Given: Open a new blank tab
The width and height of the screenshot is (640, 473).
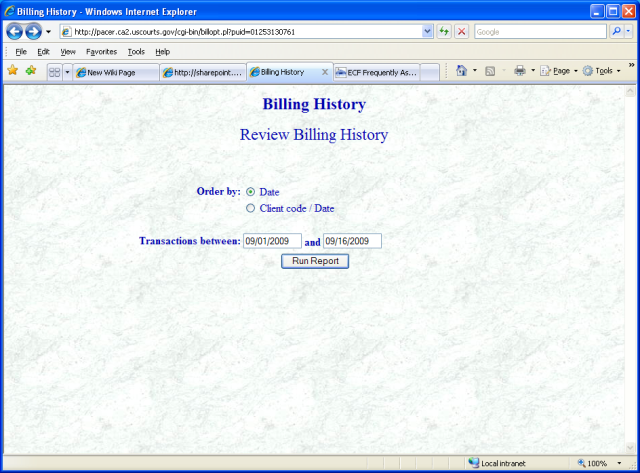Looking at the screenshot, I should pos(429,72).
